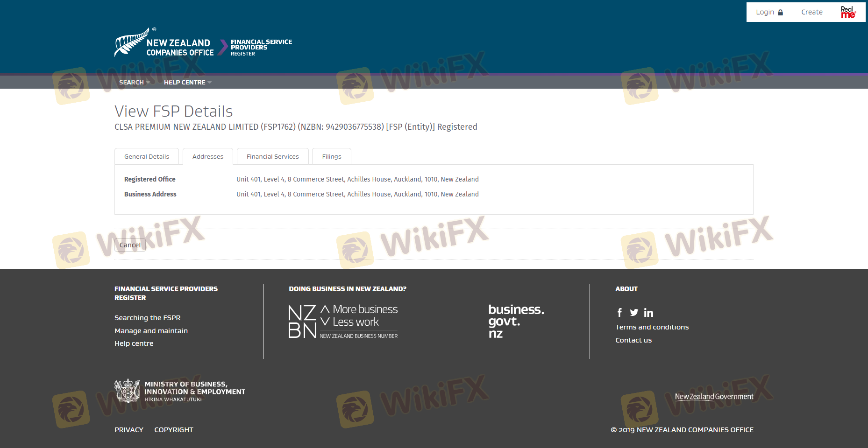Open the business.govt.nz logo
868x448 pixels.
(x=516, y=321)
